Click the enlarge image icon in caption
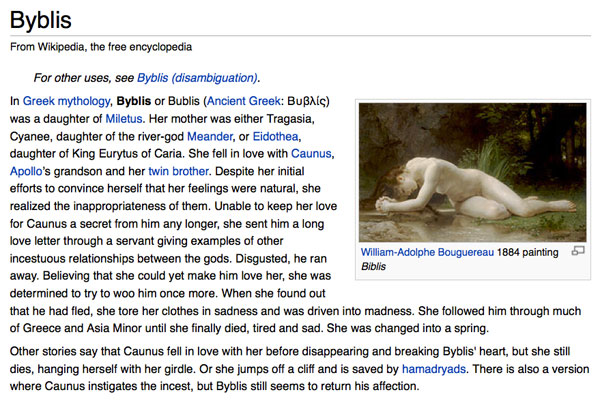 tap(577, 251)
